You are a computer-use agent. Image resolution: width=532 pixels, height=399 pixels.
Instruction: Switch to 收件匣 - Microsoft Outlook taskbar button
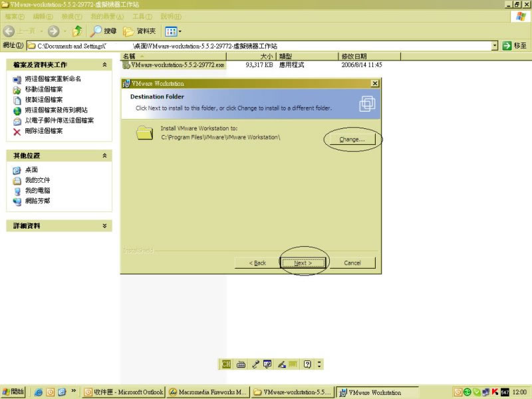pos(124,392)
